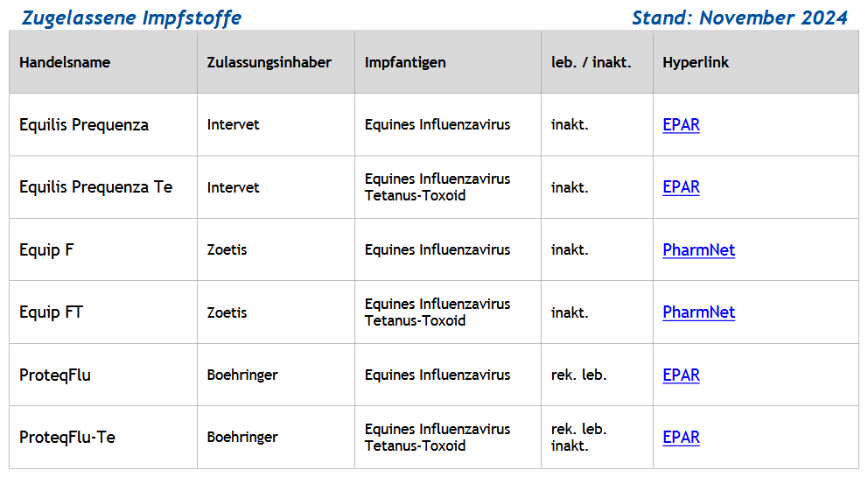Open the EPAR link for Equilis Prequenza Te
The image size is (868, 477).
point(681,187)
